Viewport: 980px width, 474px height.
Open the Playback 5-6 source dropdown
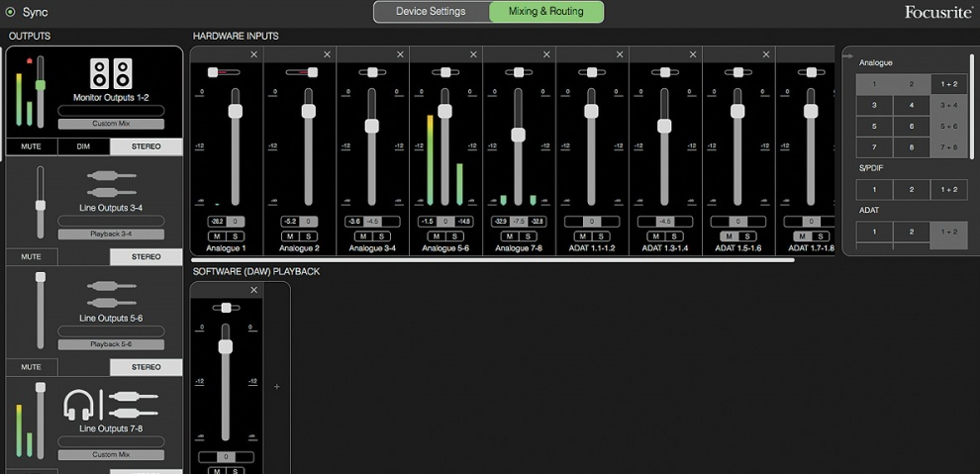[111, 344]
